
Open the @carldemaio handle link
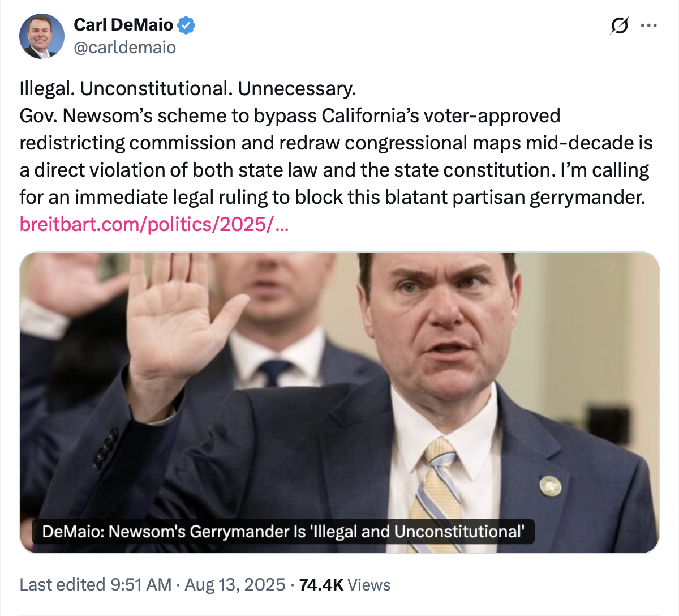click(124, 48)
